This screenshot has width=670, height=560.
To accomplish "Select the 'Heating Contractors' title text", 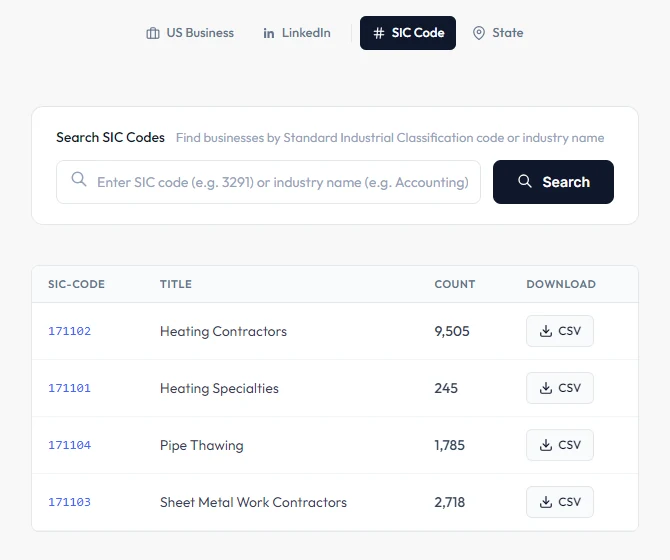I will [x=223, y=331].
